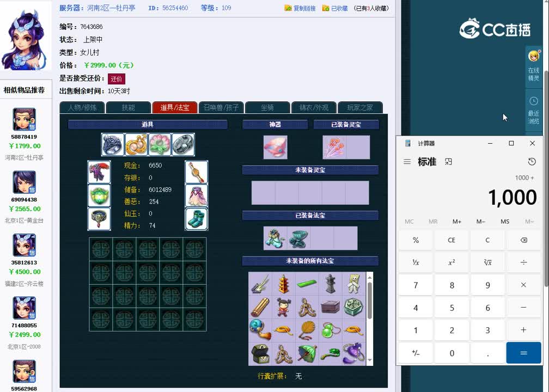Click the grey bracelet item icon
Image resolution: width=549 pixels, height=392 pixels.
click(183, 144)
